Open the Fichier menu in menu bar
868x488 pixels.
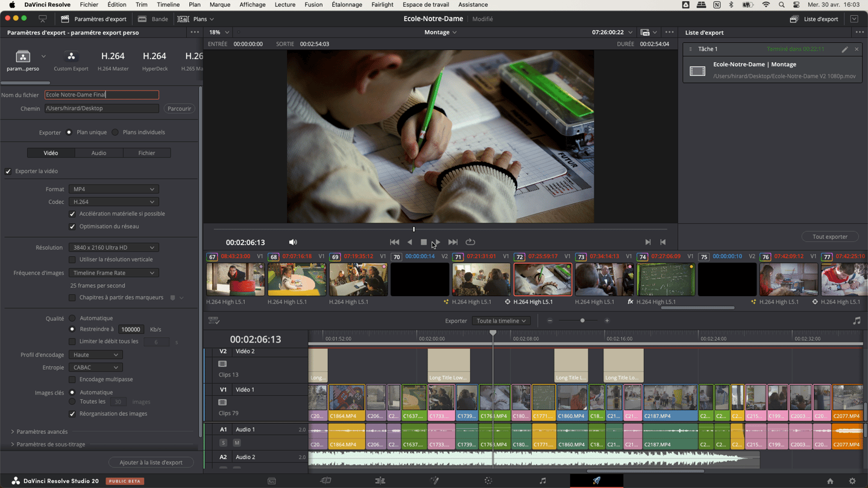coord(89,5)
